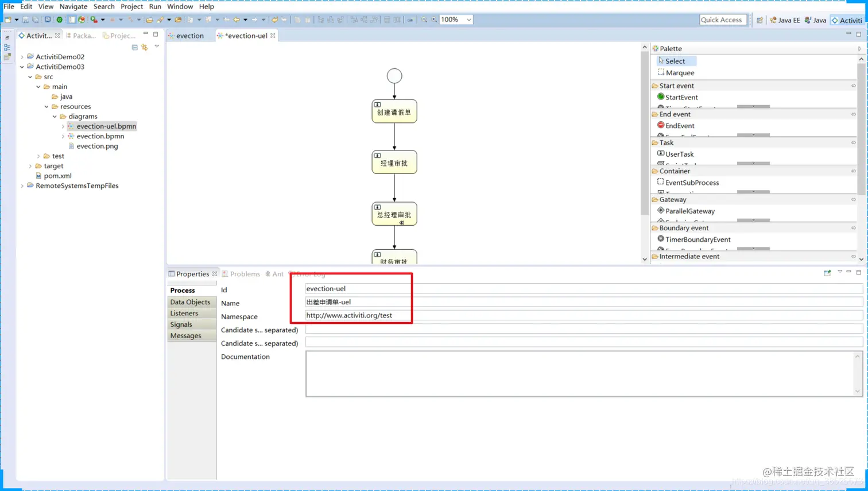Choose the Marquee tool in Palette
The image size is (868, 491).
pos(676,73)
